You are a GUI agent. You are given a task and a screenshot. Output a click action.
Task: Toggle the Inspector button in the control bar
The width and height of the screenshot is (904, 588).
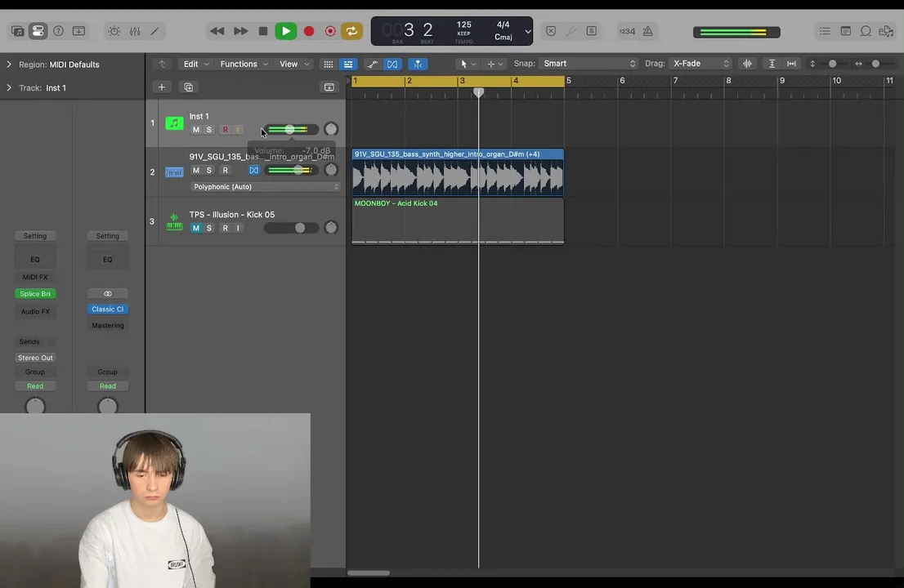(x=38, y=31)
